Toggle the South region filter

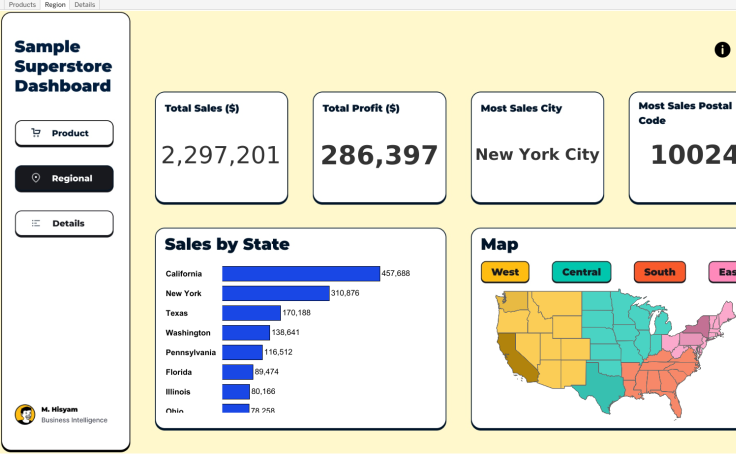point(659,272)
